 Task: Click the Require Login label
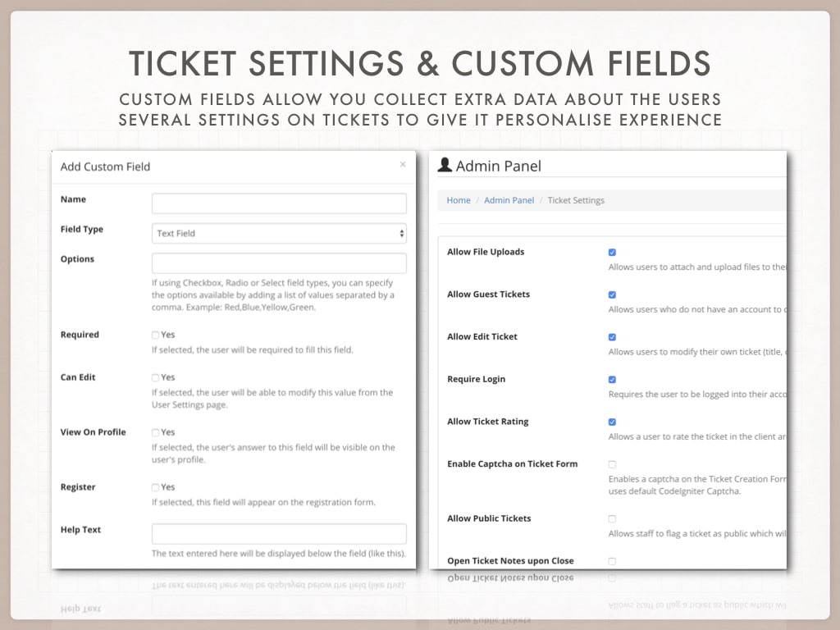[477, 379]
